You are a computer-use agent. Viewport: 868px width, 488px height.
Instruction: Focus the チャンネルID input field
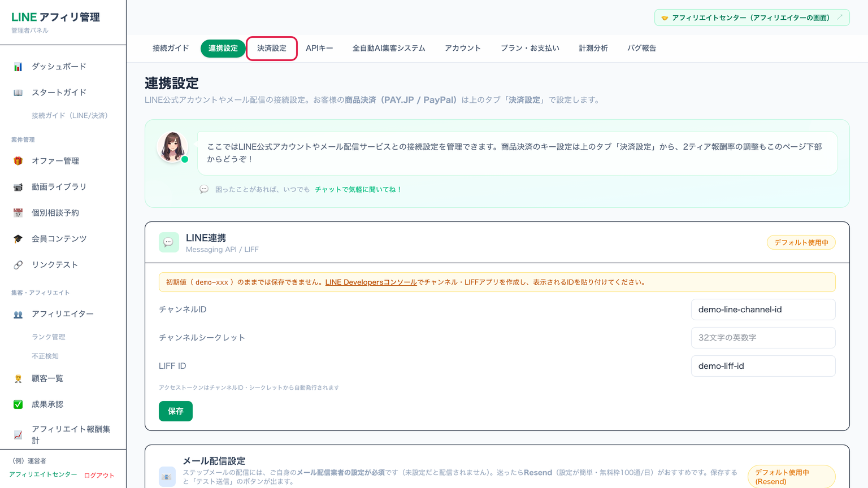(763, 310)
